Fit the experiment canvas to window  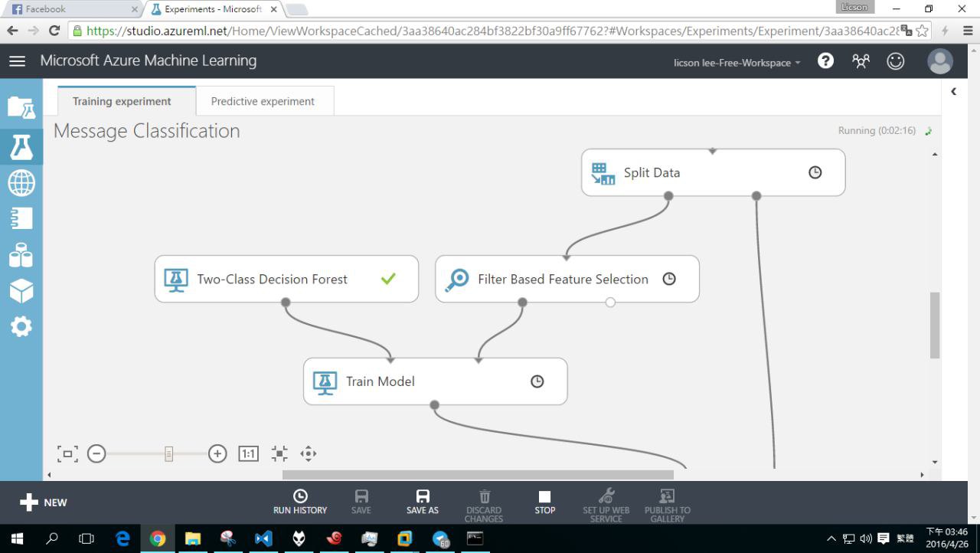67,453
